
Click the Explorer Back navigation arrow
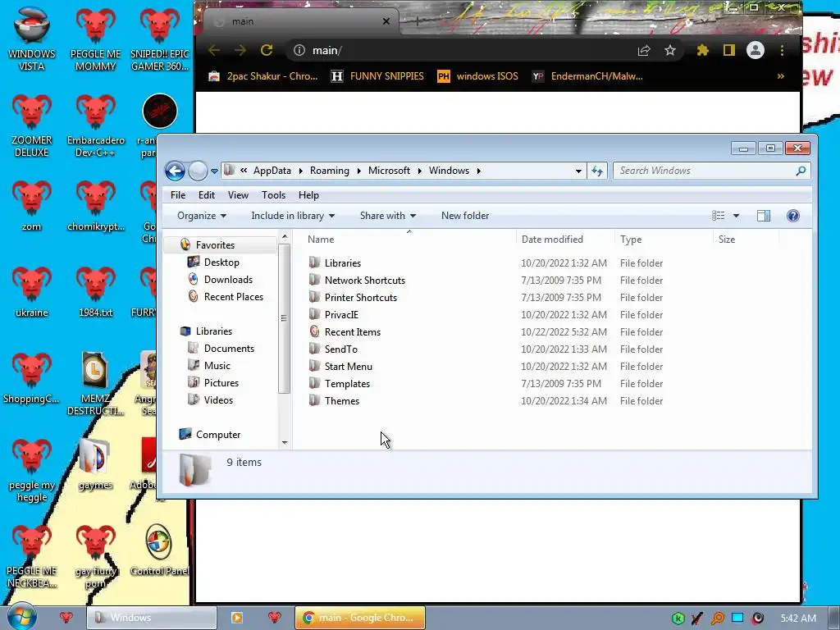(x=175, y=171)
